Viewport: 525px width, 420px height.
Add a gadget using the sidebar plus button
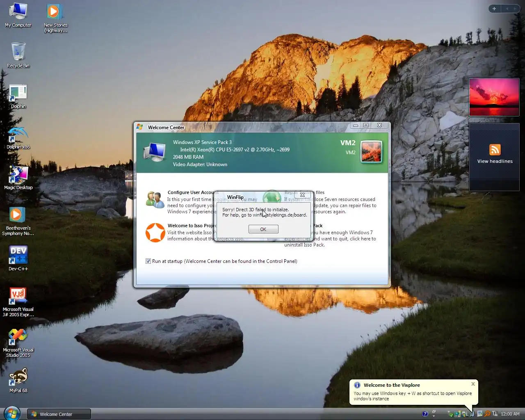pyautogui.click(x=494, y=9)
